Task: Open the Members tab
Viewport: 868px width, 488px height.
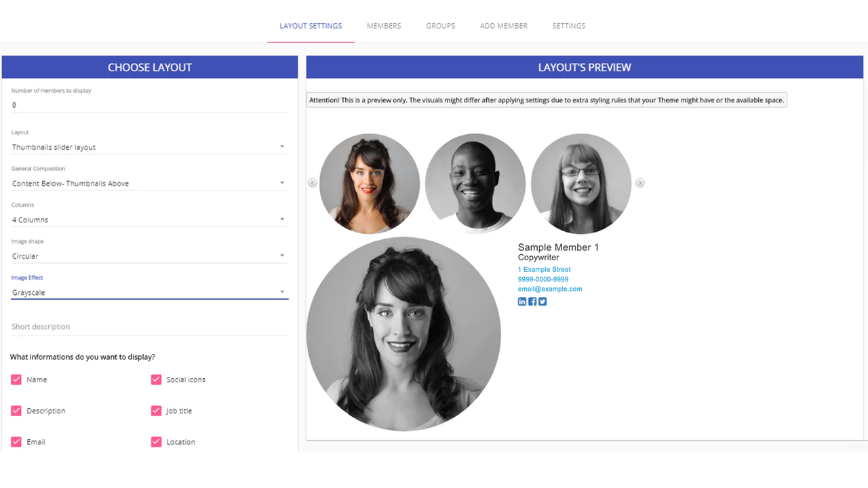Action: [x=384, y=26]
